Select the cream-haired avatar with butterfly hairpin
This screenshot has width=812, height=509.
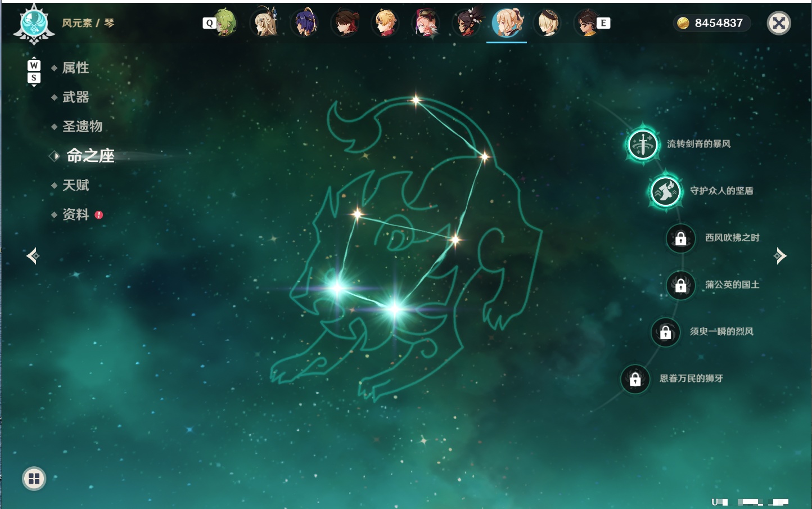pos(265,22)
